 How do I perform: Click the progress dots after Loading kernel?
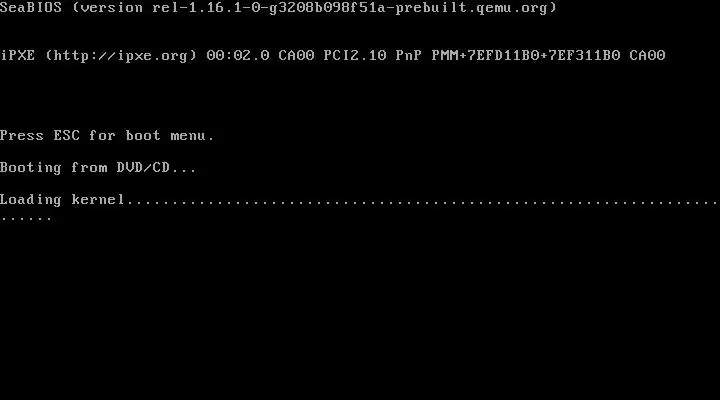[423, 203]
